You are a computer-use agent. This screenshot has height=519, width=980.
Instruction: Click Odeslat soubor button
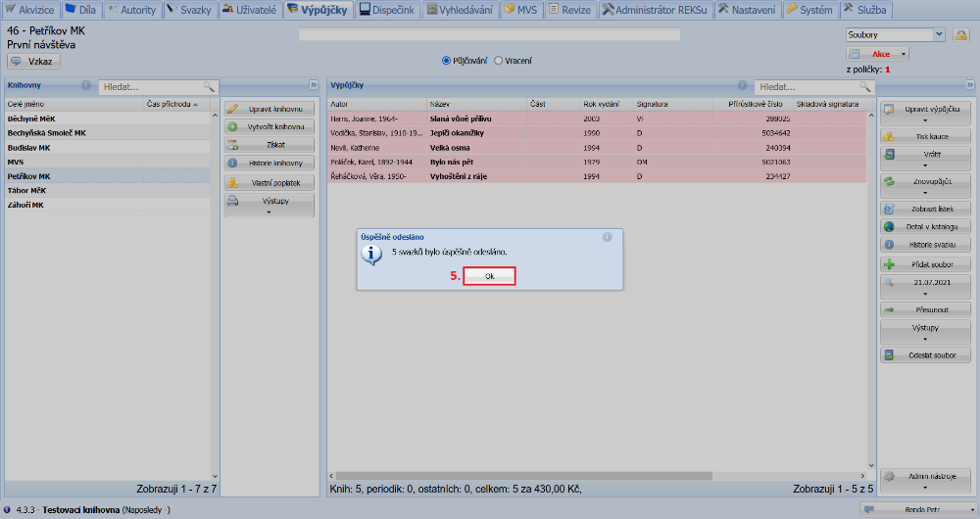point(926,354)
